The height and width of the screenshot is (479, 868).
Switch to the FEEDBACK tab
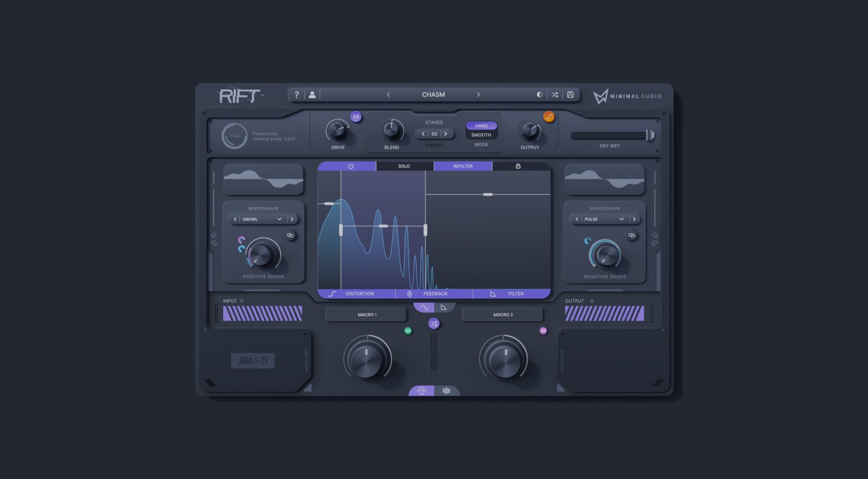(x=435, y=293)
